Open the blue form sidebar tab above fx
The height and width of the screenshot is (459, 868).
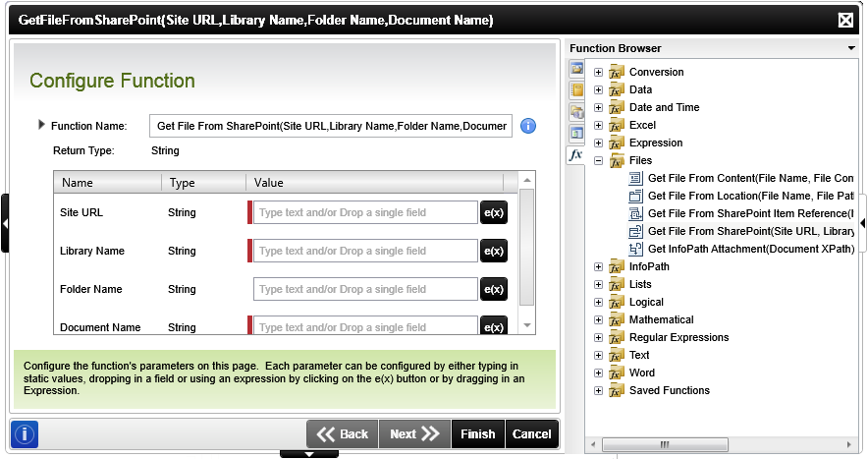pos(576,133)
